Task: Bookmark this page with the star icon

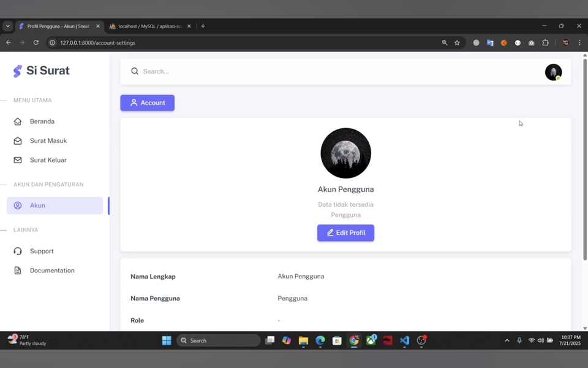Action: point(457,43)
